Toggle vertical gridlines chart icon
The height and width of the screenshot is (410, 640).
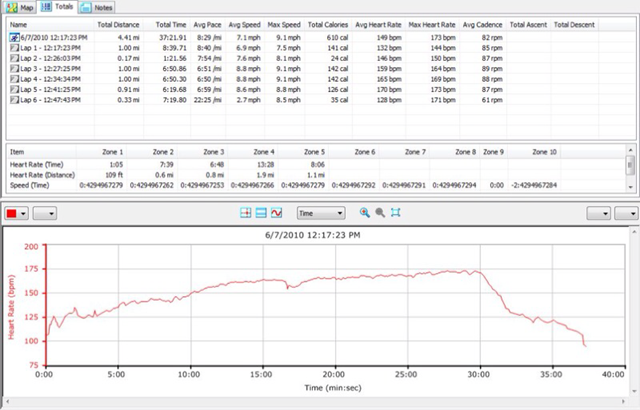[x=245, y=213]
